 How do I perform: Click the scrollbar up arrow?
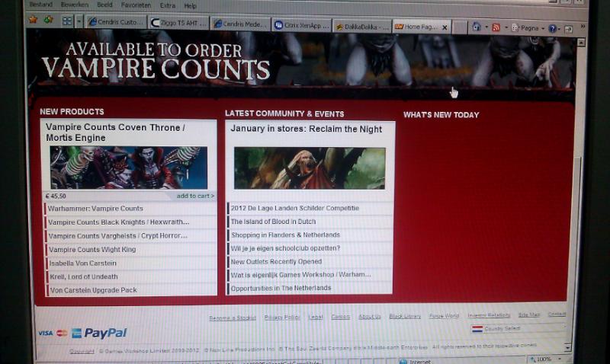[x=581, y=43]
